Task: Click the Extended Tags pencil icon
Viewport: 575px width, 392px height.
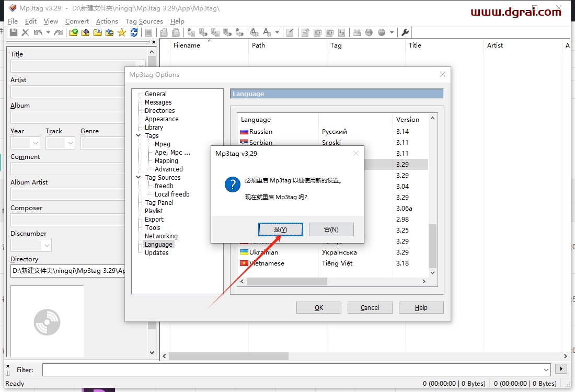Action: (x=290, y=32)
